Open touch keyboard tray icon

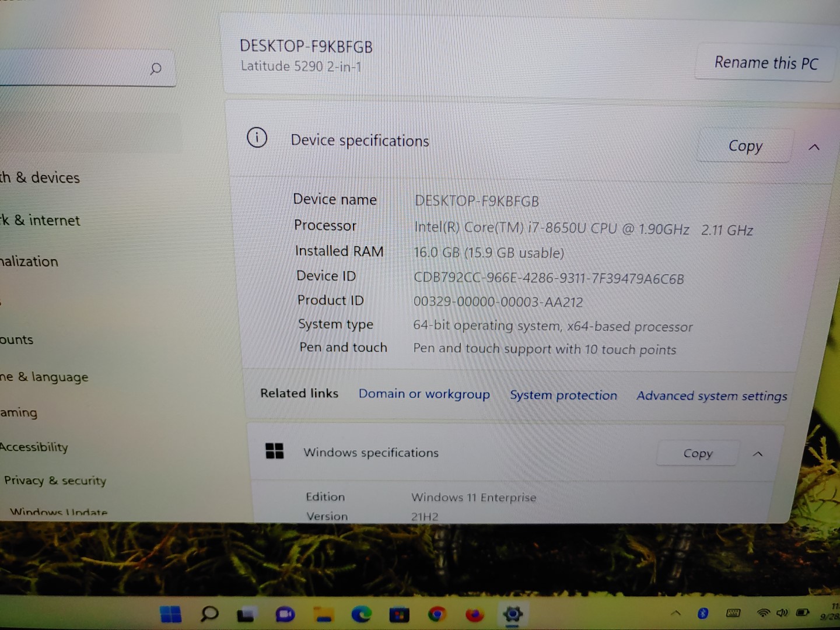tap(733, 612)
